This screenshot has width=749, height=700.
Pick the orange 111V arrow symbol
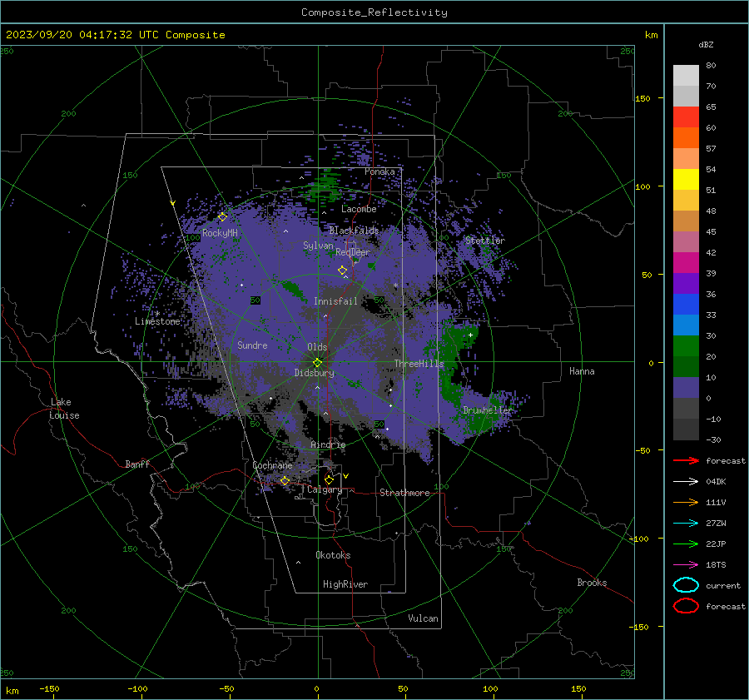686,502
